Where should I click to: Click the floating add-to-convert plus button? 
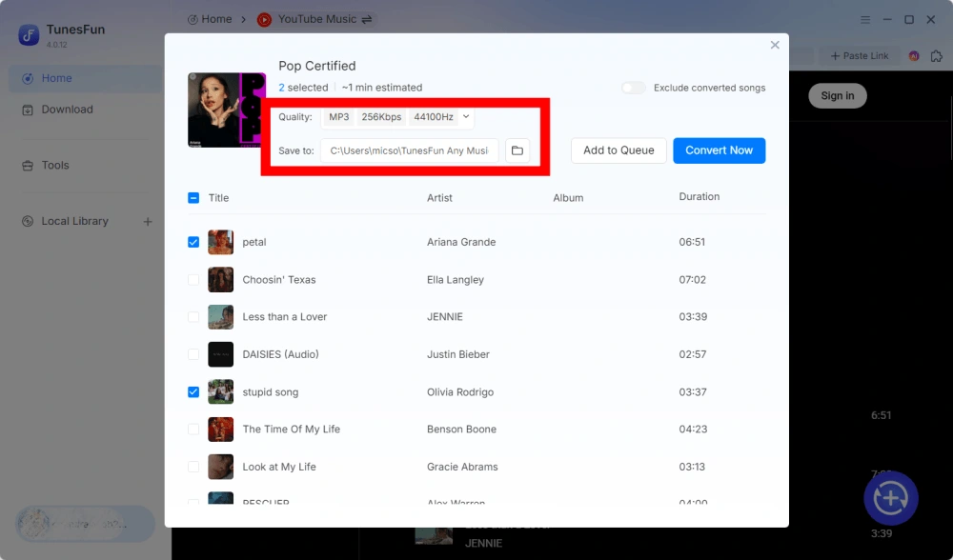[890, 498]
